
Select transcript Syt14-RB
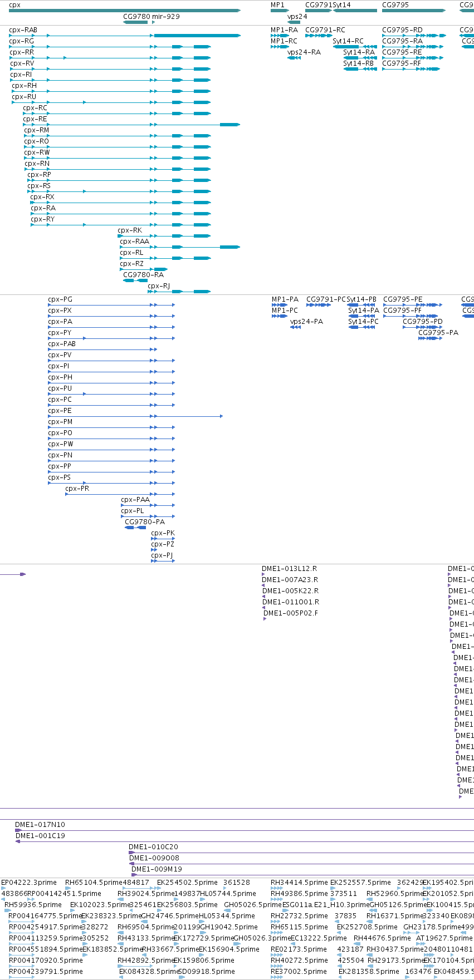point(359,63)
